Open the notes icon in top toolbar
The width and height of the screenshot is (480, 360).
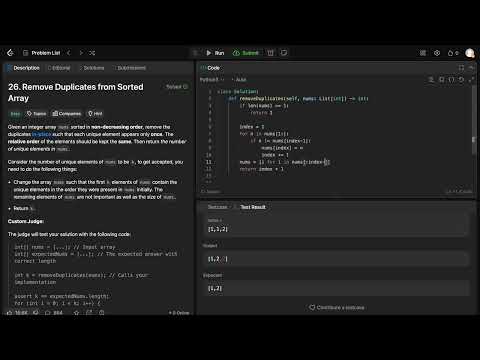[x=284, y=53]
